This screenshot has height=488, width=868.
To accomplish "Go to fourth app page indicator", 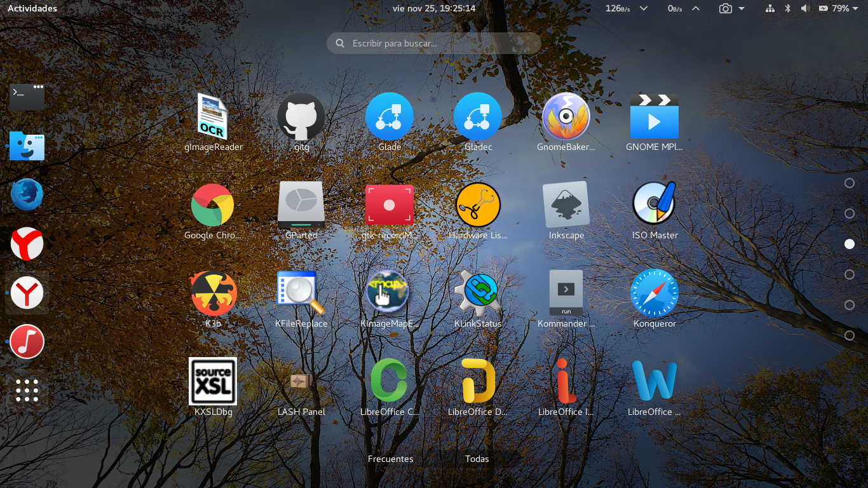I will pyautogui.click(x=850, y=274).
